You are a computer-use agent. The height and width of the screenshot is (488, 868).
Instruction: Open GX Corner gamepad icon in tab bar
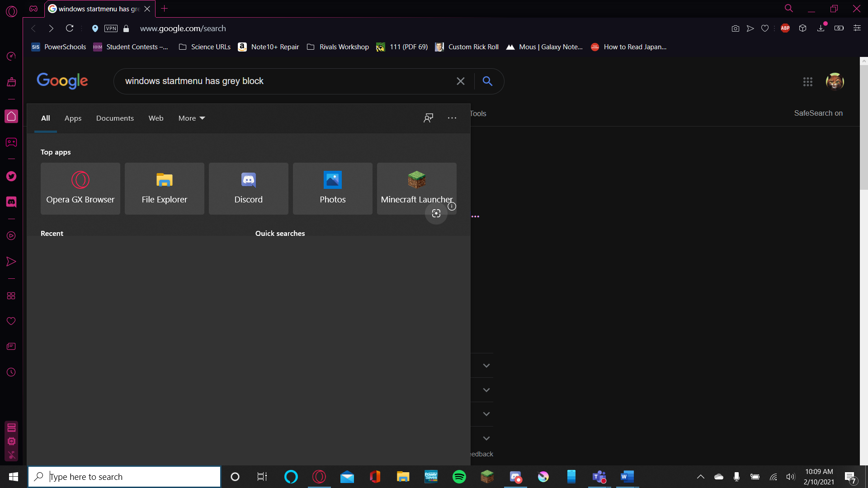(33, 9)
